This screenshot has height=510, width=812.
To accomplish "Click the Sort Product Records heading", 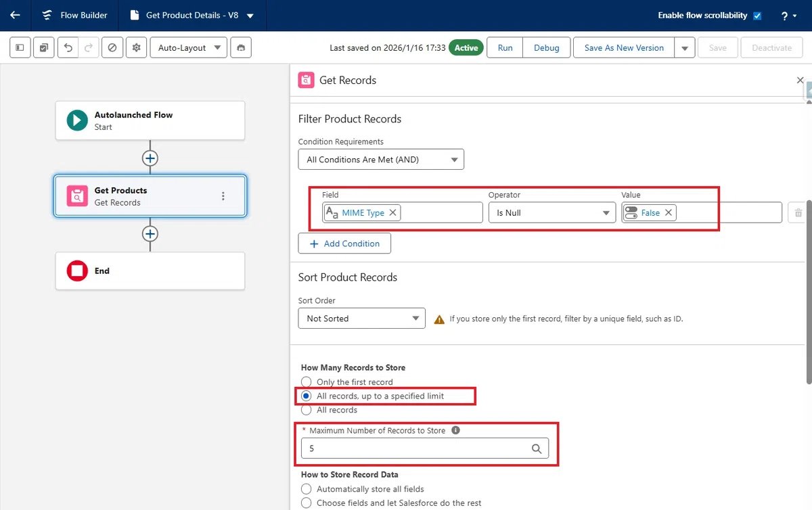I will [348, 277].
